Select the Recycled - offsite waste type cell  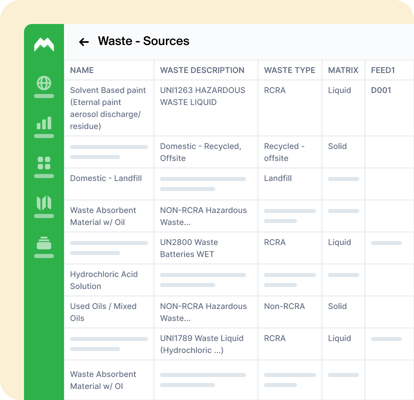284,152
